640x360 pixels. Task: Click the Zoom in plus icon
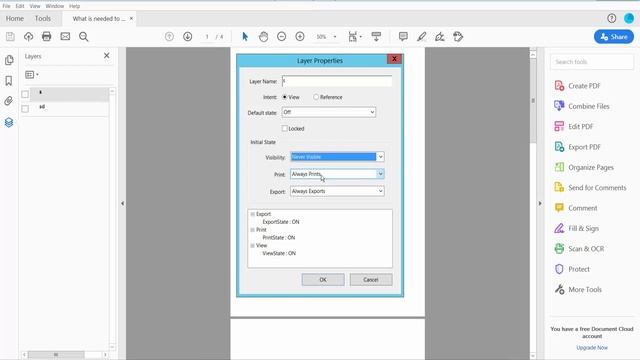300,37
